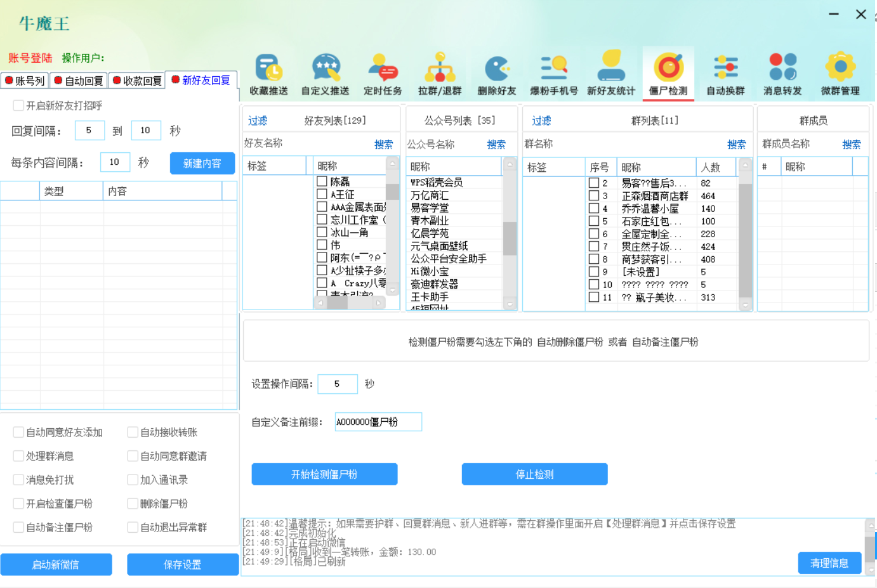877x588 pixels.
Task: Toggle 自动同意好友添加 checkbox
Action: click(x=18, y=432)
